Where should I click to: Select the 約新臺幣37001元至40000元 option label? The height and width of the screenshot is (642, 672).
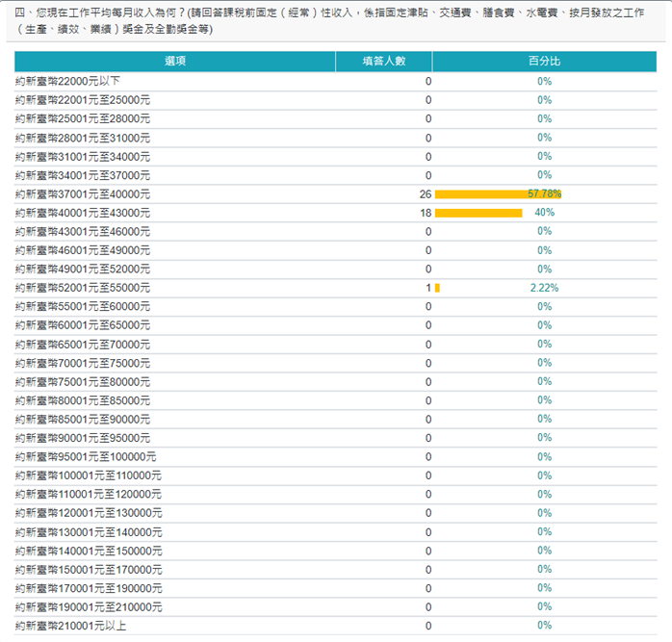pos(83,193)
